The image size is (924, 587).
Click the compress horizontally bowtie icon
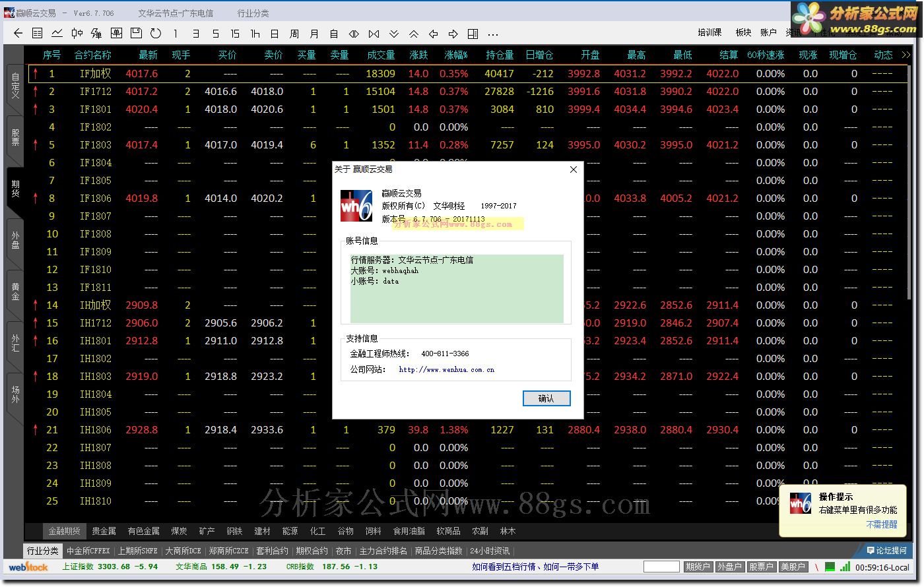point(374,33)
